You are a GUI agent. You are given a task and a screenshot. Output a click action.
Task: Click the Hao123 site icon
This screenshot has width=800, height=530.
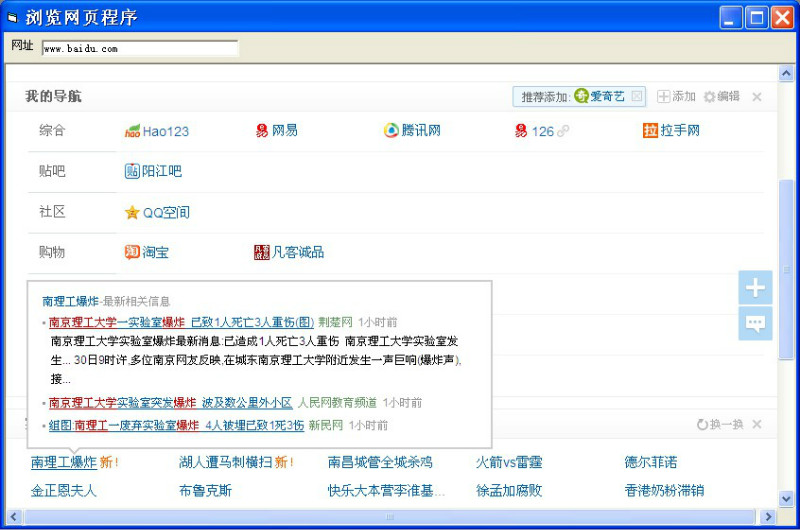pyautogui.click(x=132, y=131)
